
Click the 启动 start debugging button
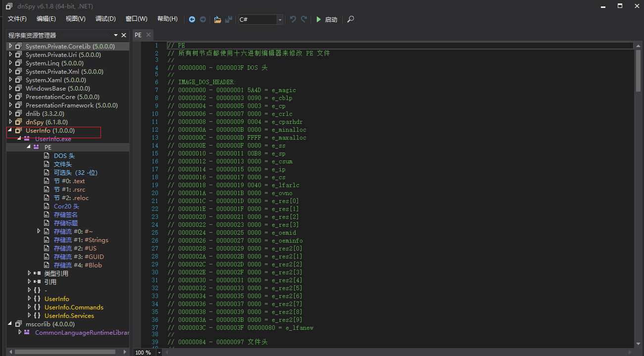(327, 19)
